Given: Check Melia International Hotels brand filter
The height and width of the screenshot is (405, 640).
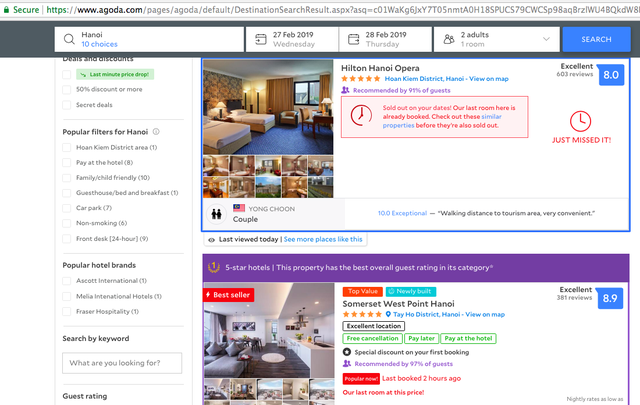Looking at the screenshot, I should [67, 296].
